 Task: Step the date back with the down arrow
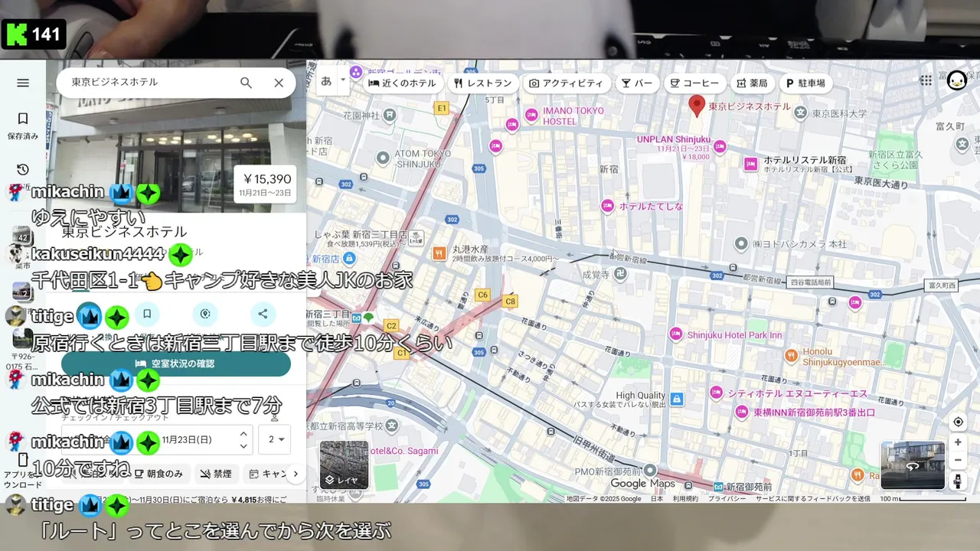pos(243,446)
